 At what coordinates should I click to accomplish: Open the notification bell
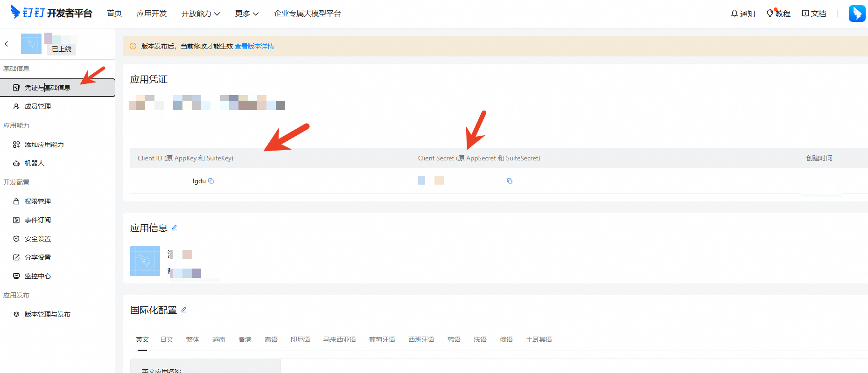point(735,14)
